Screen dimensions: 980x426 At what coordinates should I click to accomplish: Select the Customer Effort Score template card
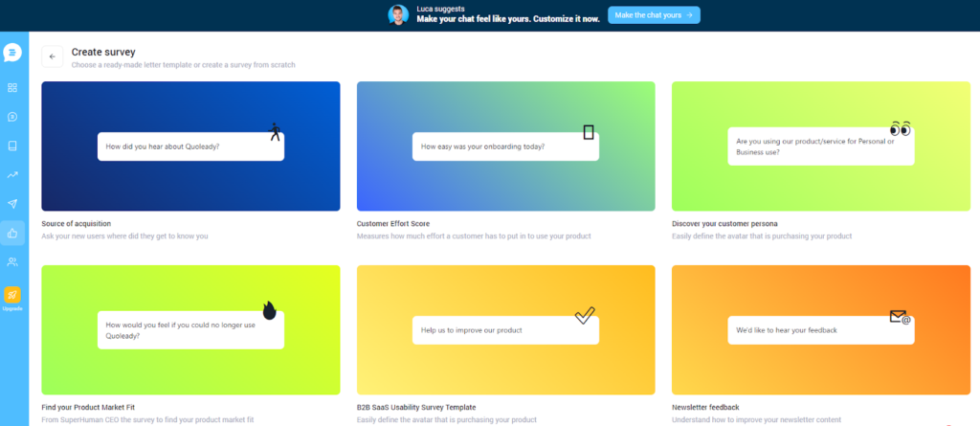pyautogui.click(x=505, y=146)
